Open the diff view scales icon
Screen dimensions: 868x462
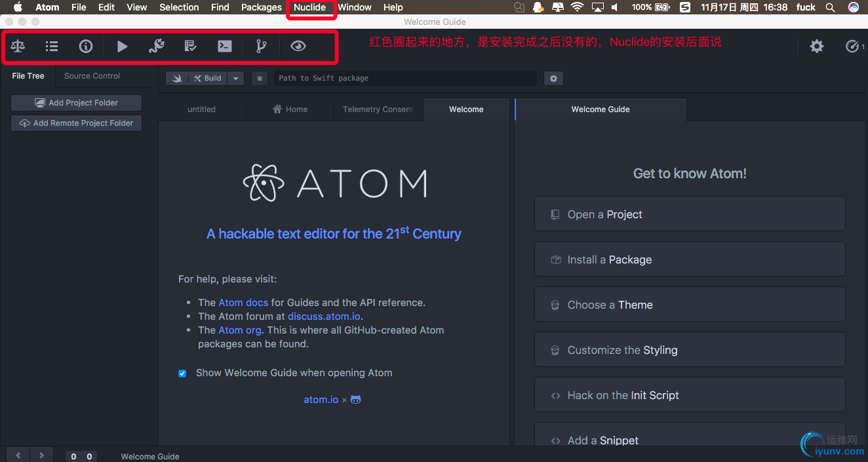pyautogui.click(x=18, y=47)
